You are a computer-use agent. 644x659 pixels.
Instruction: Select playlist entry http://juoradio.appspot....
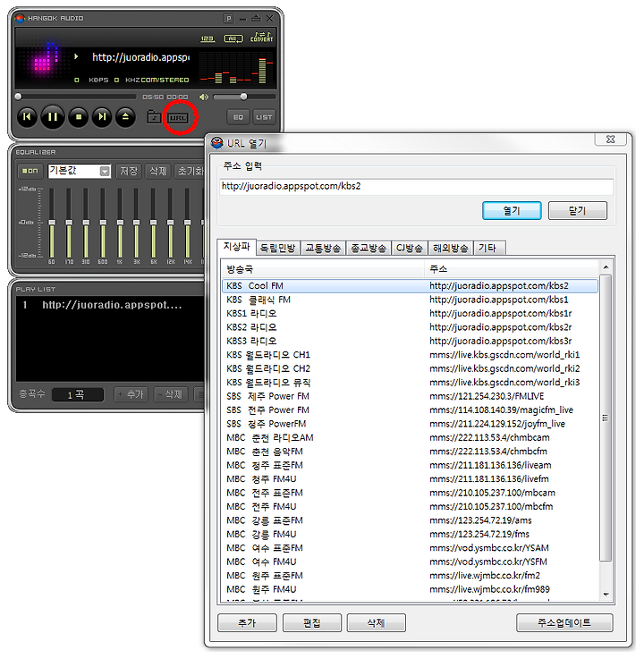click(x=110, y=305)
